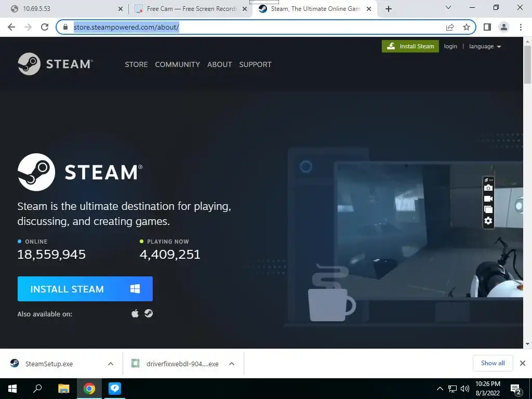Click the page vertical scrollbar thumb
Viewport: 532px width, 399px height.
[x=527, y=64]
